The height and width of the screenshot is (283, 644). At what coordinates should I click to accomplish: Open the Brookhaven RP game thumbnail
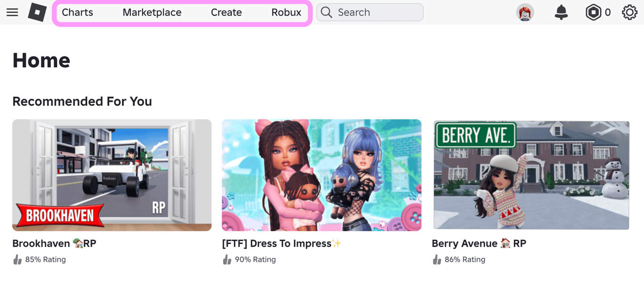click(112, 175)
